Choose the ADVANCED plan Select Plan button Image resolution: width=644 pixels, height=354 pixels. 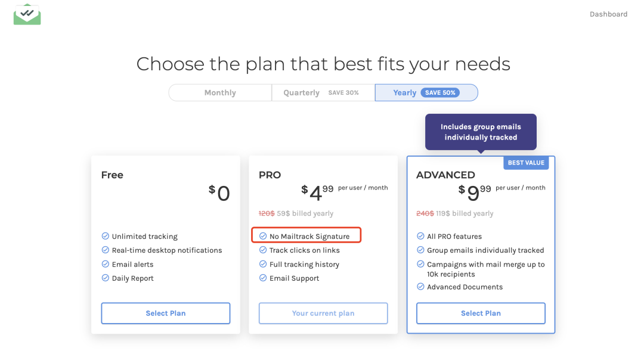tap(481, 313)
